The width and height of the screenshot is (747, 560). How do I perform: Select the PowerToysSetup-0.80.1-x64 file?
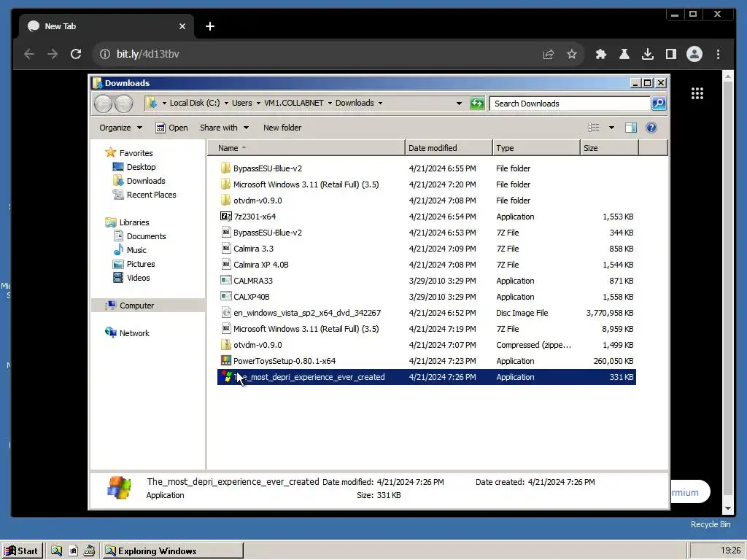click(x=426, y=360)
